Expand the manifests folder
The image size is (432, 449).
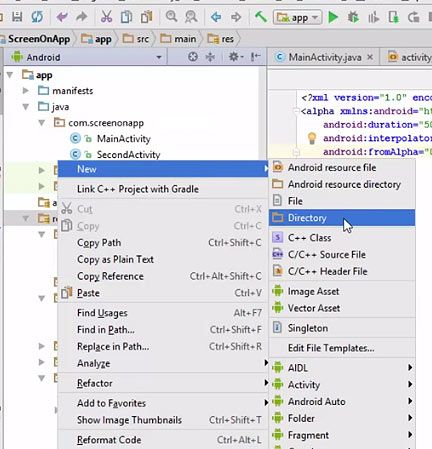coord(26,90)
